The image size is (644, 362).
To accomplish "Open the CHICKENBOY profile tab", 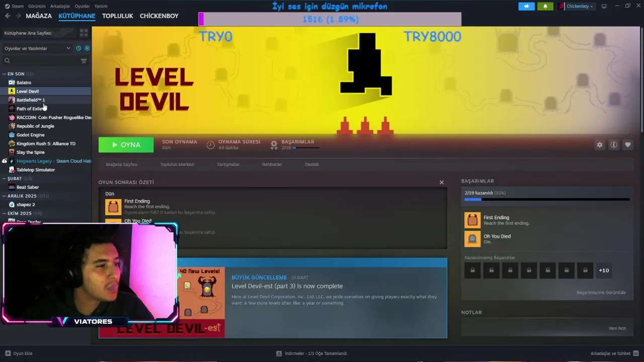I will (159, 16).
